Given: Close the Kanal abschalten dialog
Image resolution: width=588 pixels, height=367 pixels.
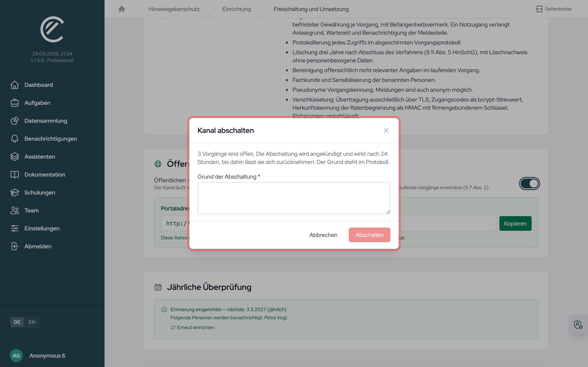Looking at the screenshot, I should 386,130.
